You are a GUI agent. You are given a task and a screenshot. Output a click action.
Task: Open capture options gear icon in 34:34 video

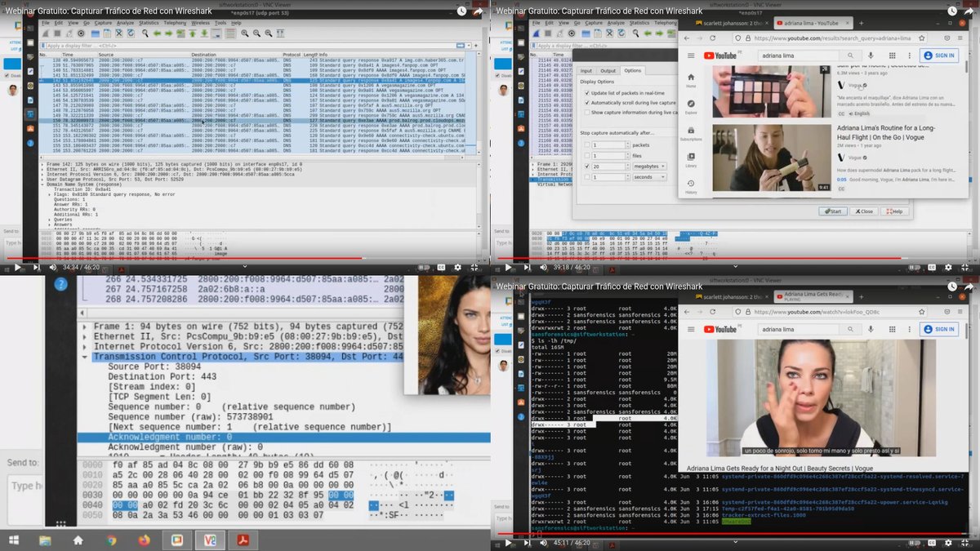[x=81, y=33]
